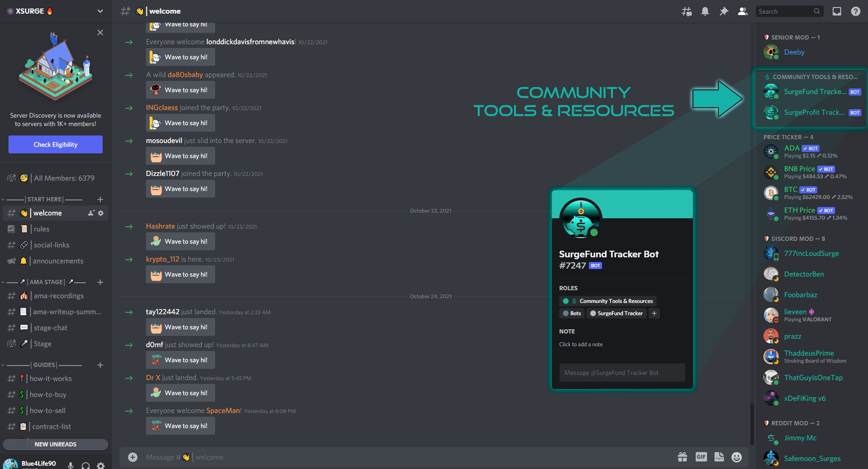This screenshot has width=868, height=469.
Task: Add channel to GUIDES category
Action: 100,365
